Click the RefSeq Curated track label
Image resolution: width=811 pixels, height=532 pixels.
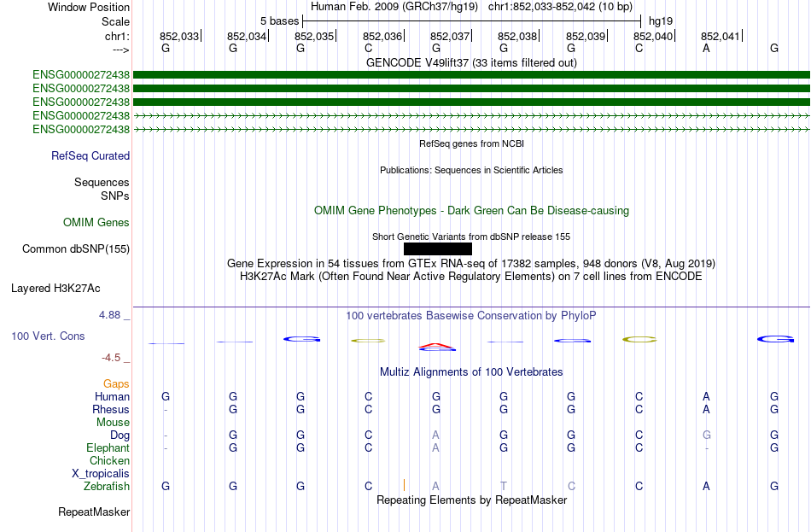point(90,155)
